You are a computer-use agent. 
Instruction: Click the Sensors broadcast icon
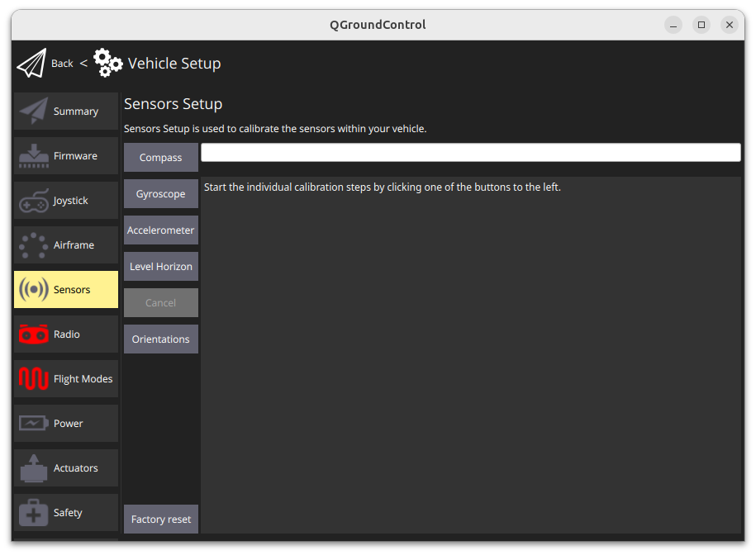[33, 290]
